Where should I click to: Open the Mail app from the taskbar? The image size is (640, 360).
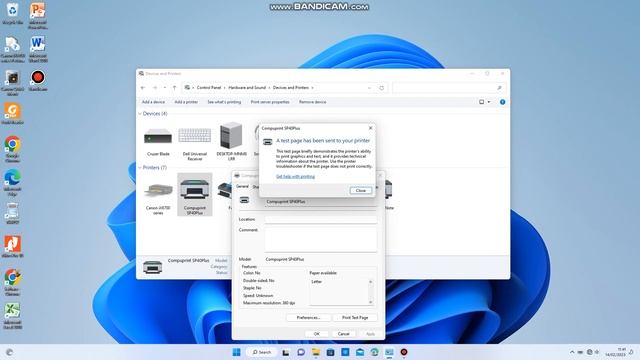pyautogui.click(x=360, y=352)
